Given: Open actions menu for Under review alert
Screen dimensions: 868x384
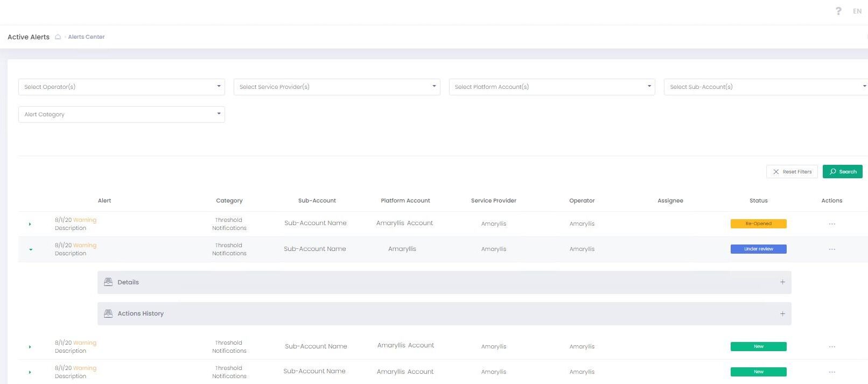Looking at the screenshot, I should (832, 249).
